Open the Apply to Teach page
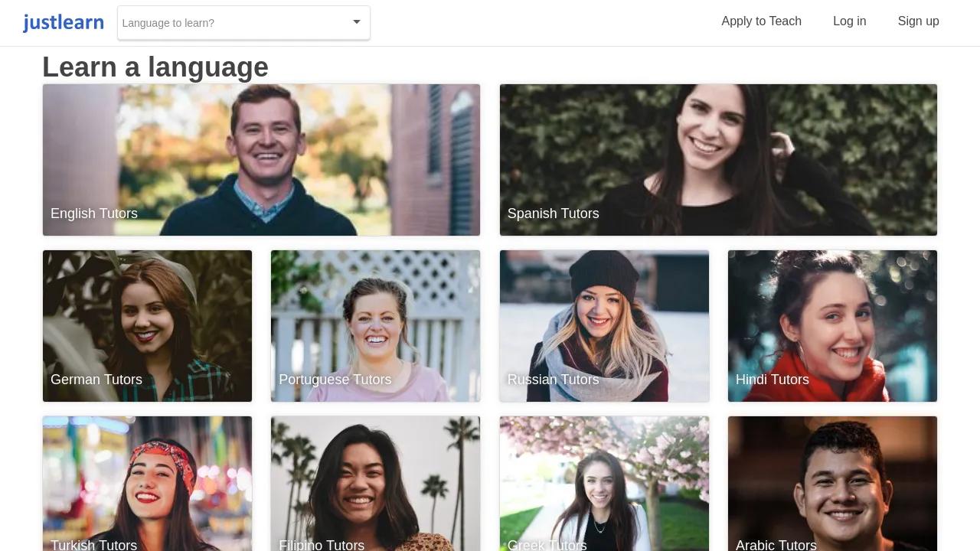The width and height of the screenshot is (980, 551). [x=761, y=21]
